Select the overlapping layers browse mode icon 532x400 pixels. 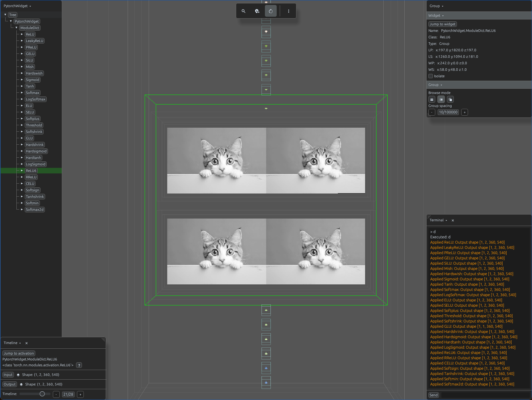[450, 100]
